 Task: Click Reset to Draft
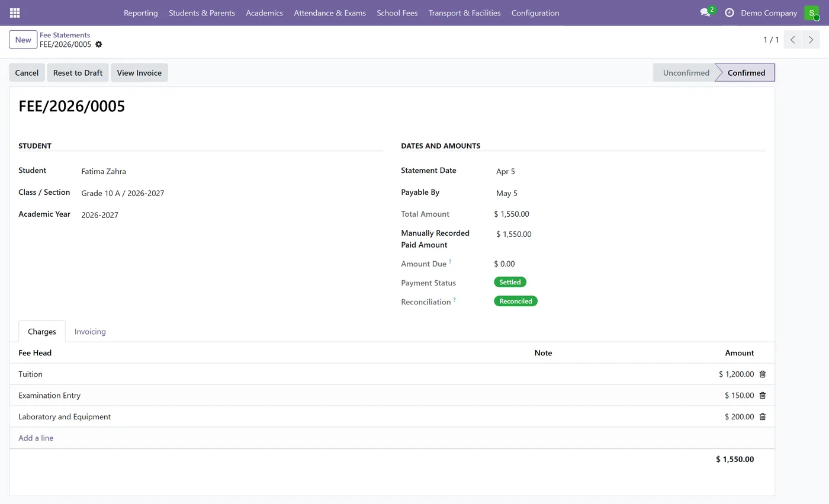coord(78,73)
